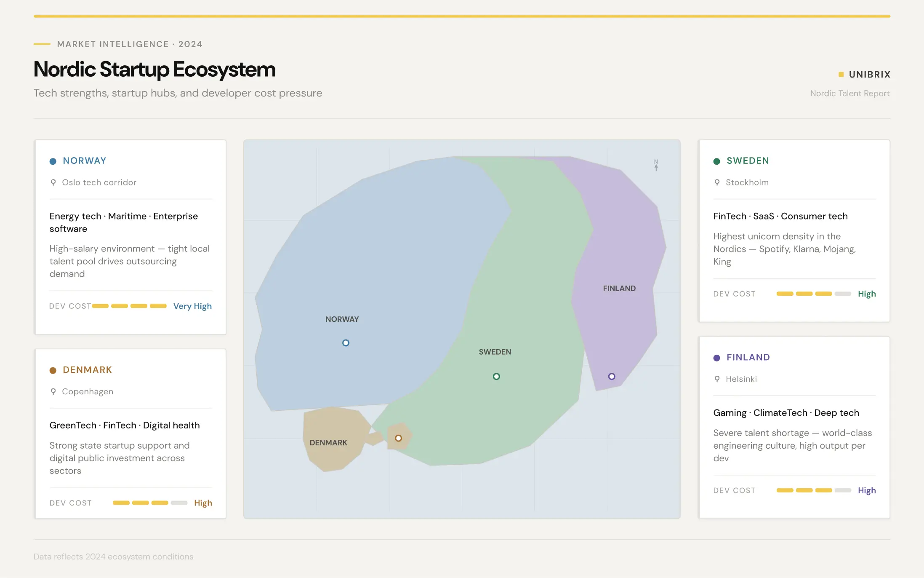The image size is (924, 578).
Task: Click the 'Nordic Startup Ecosystem' title
Action: [x=154, y=70]
